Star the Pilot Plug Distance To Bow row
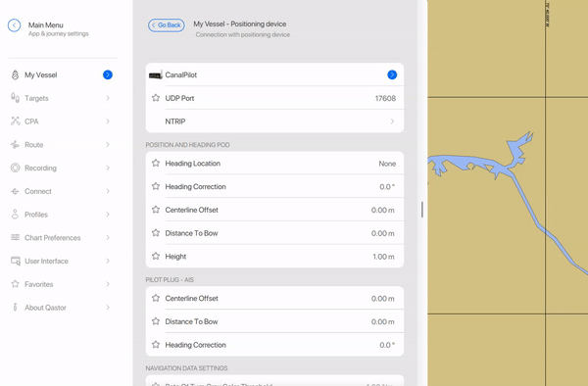The height and width of the screenshot is (386, 588). pos(156,321)
